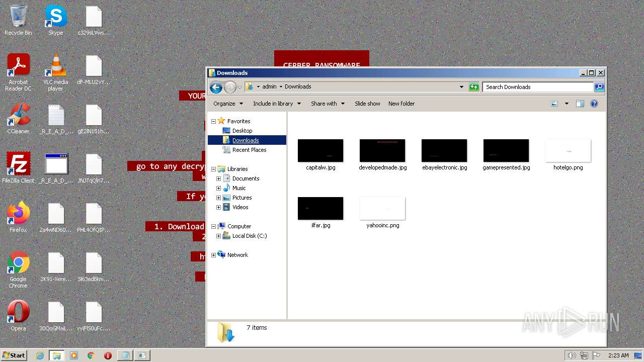
Task: Click the New folder toolbar button
Action: pyautogui.click(x=401, y=104)
